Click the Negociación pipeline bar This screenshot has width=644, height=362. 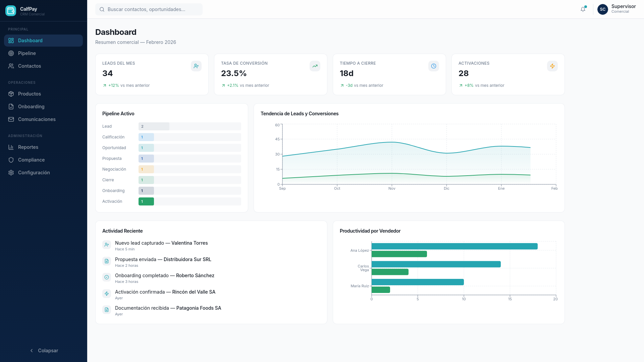pos(146,169)
